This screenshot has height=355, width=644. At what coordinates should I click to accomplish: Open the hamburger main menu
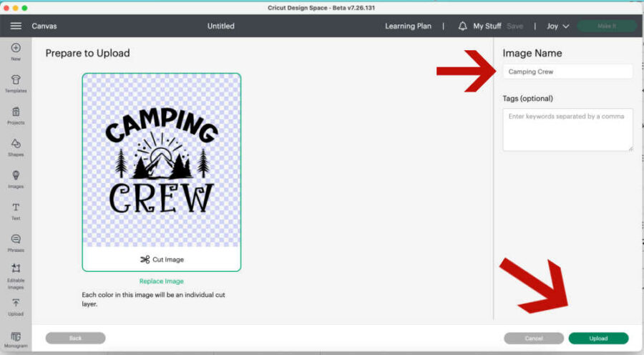[x=16, y=26]
